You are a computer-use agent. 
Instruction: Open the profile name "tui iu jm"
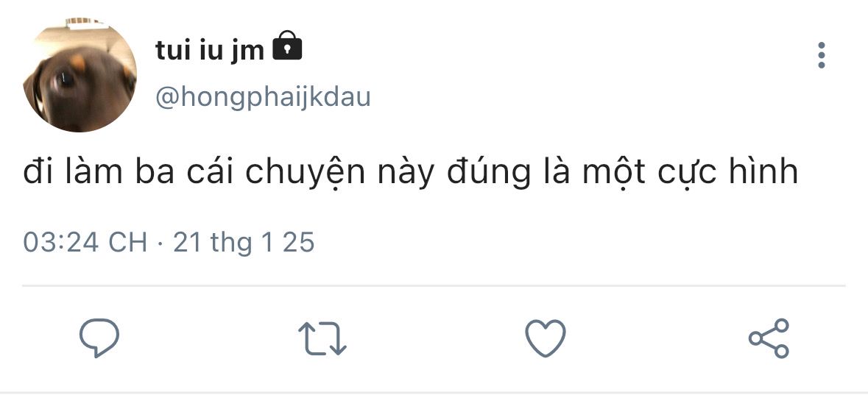tap(210, 50)
